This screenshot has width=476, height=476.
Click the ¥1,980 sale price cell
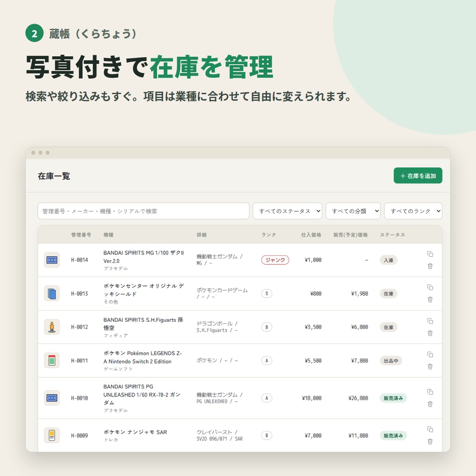click(360, 294)
